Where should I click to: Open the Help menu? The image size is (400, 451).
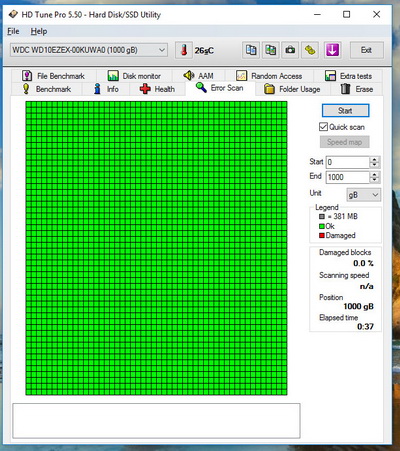pyautogui.click(x=39, y=31)
